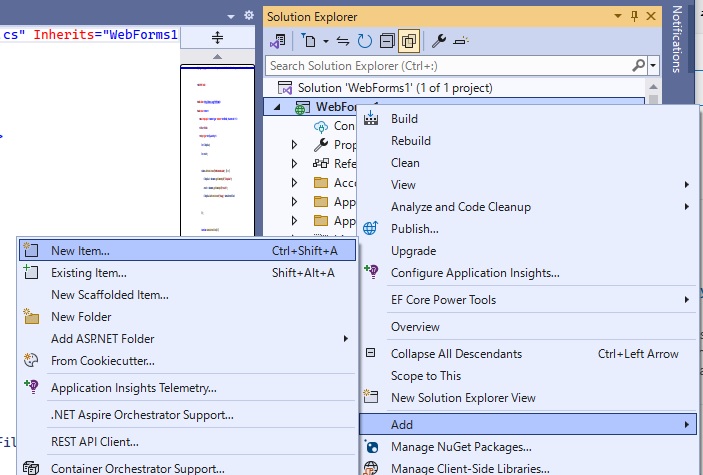Click the Existing Item icon
703x475 pixels.
click(x=31, y=272)
